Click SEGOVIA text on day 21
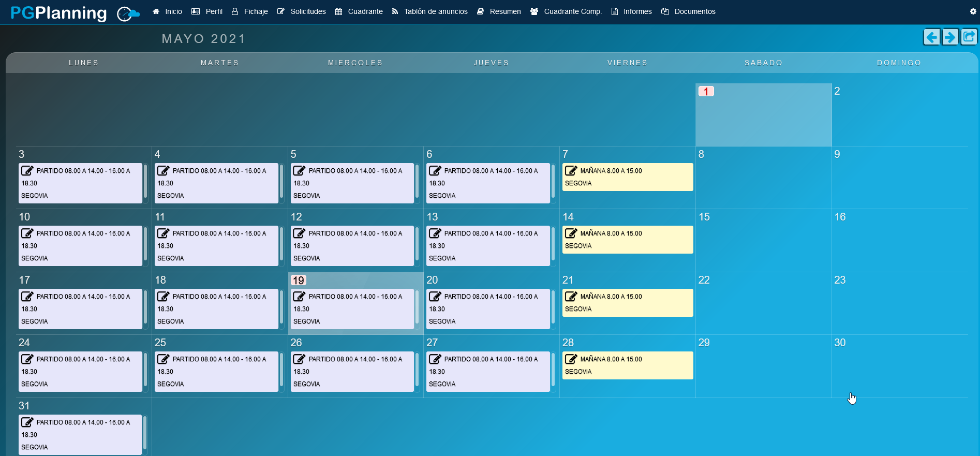 pos(578,309)
